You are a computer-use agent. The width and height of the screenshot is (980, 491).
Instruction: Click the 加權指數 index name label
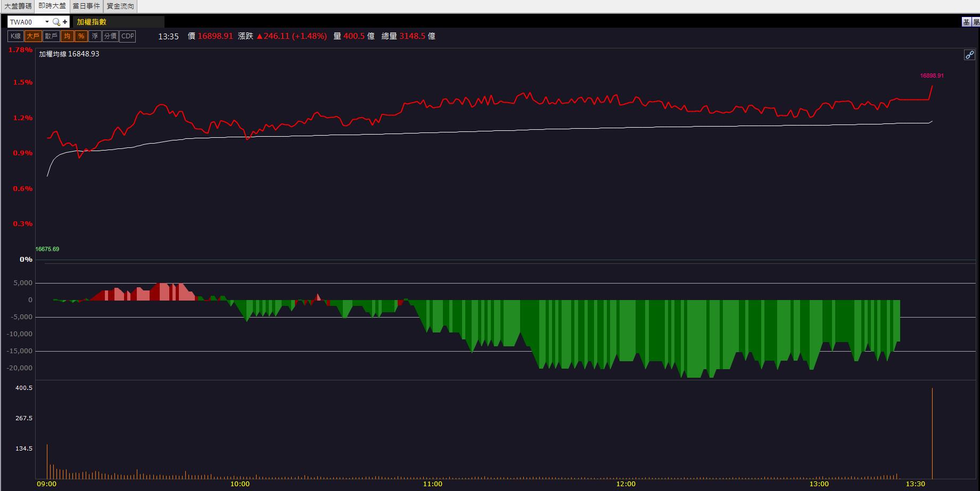(92, 22)
